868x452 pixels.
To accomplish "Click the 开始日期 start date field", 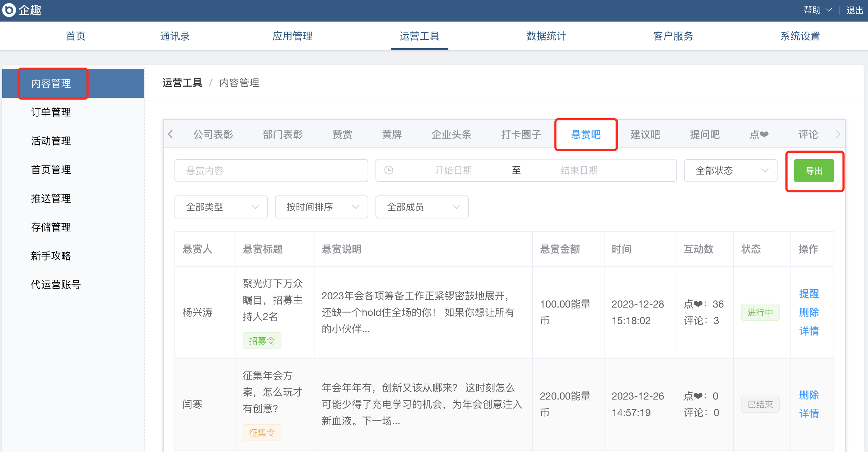I will (x=453, y=170).
